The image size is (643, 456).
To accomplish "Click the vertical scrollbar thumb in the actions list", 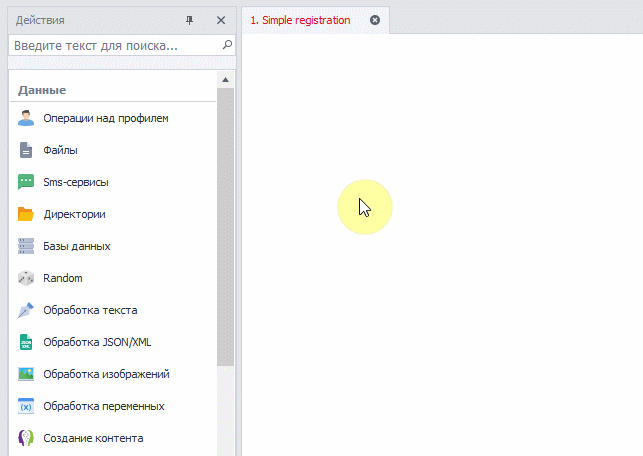I will (225, 227).
